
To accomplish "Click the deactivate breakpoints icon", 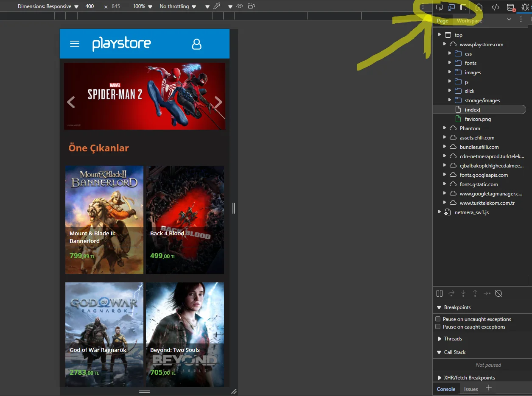I will pos(499,293).
